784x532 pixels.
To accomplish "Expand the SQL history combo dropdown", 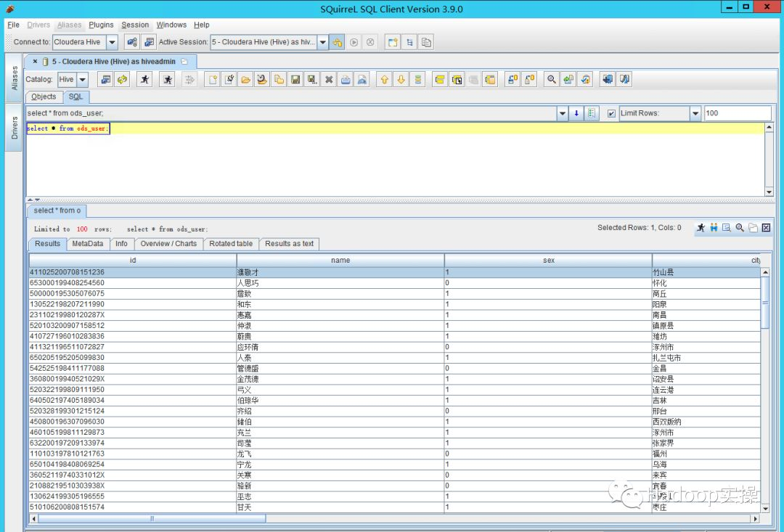I will [563, 113].
